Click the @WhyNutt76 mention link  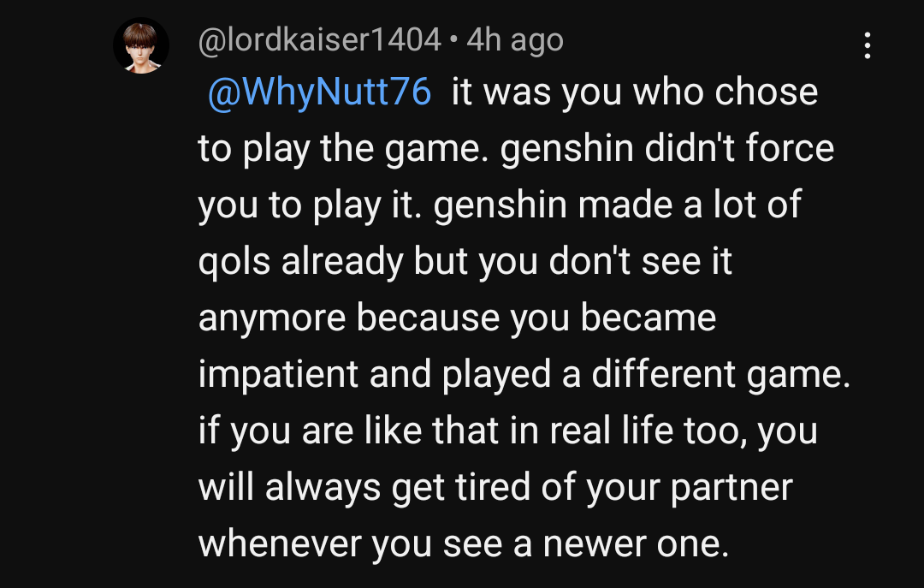319,92
